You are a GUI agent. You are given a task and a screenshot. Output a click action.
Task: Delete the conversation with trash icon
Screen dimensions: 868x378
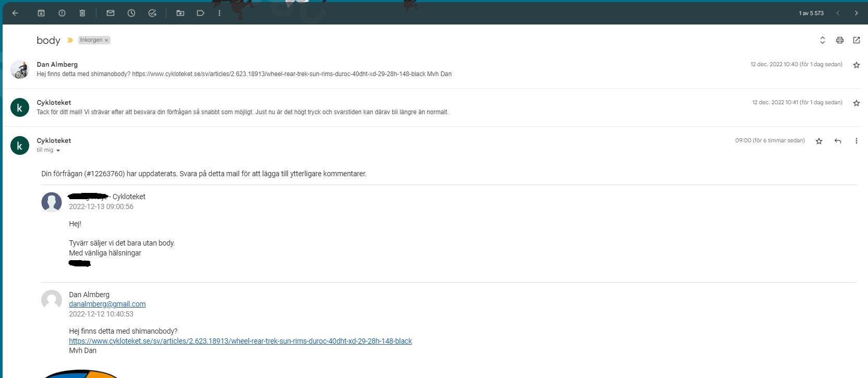[x=82, y=13]
